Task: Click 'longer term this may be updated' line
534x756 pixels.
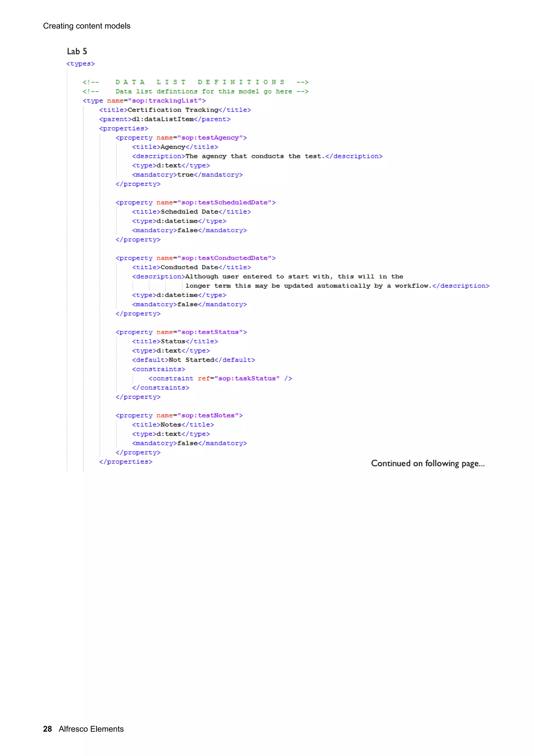Action: [338, 286]
